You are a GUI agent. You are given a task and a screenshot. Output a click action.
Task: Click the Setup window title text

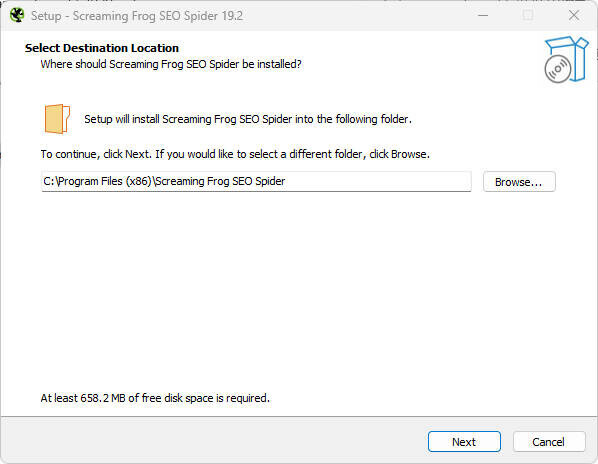point(137,16)
